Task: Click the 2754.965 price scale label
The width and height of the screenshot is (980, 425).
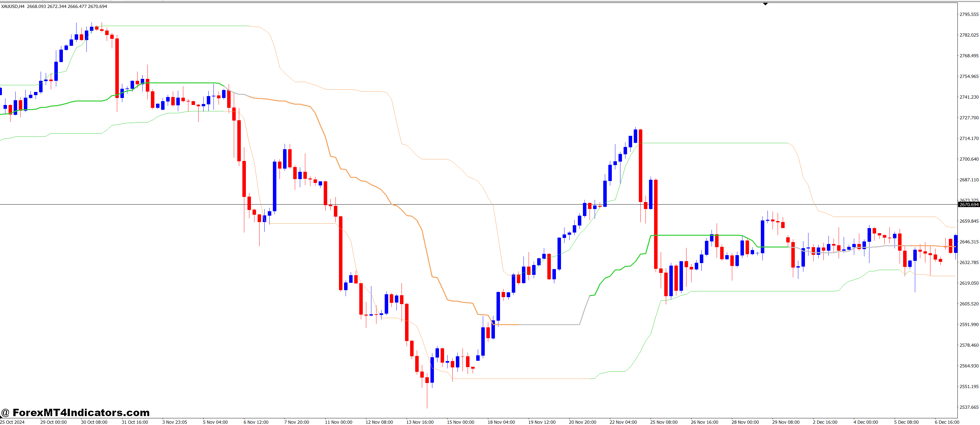Action: (969, 77)
